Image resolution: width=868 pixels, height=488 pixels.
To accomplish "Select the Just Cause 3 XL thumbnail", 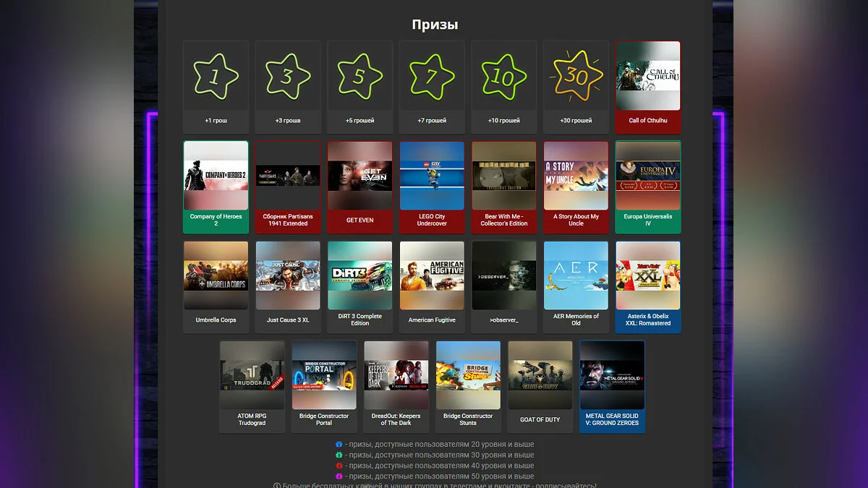I will point(288,275).
